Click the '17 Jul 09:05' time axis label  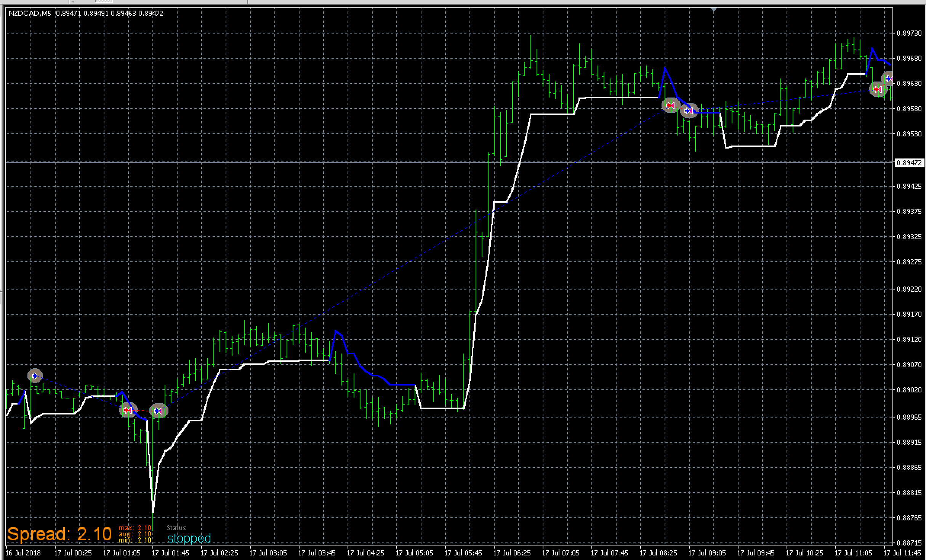pyautogui.click(x=707, y=553)
